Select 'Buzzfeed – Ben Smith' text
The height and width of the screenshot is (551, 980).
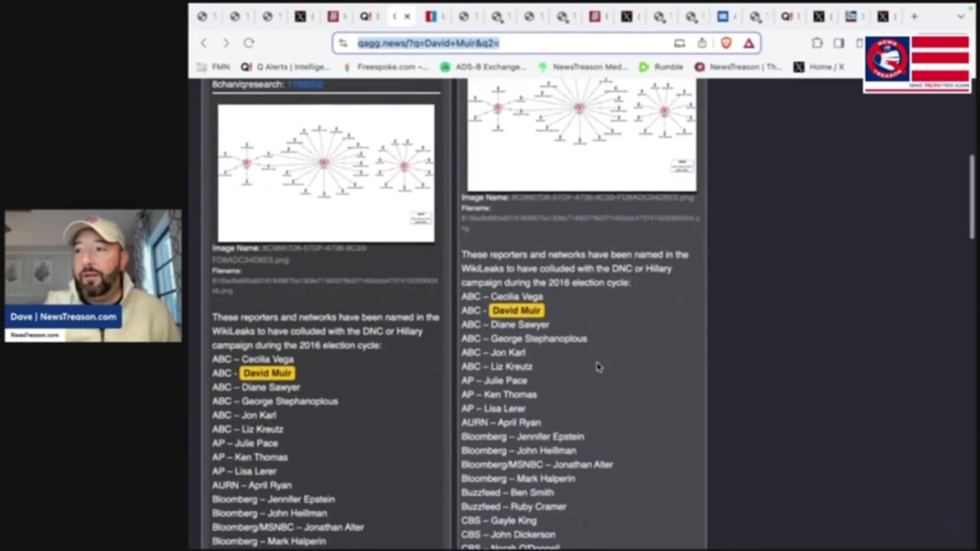(x=507, y=493)
